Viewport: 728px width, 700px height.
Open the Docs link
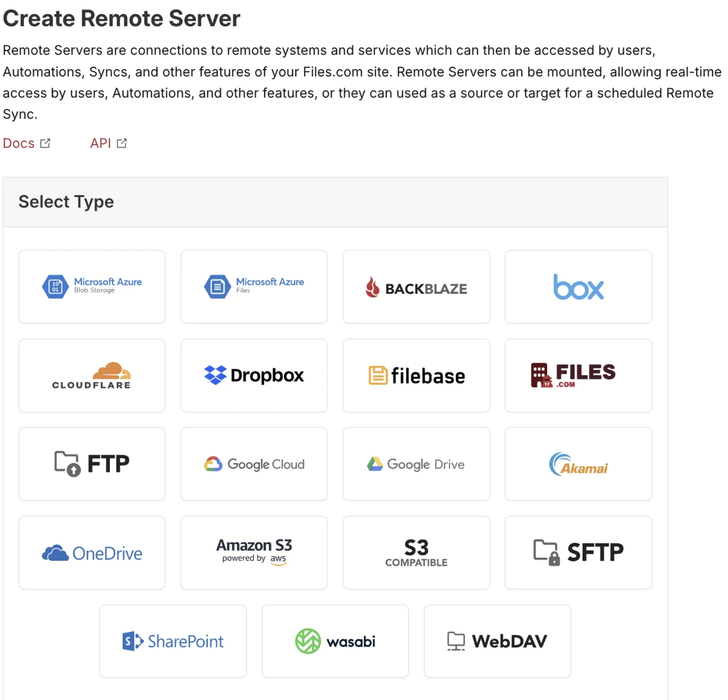[x=27, y=143]
